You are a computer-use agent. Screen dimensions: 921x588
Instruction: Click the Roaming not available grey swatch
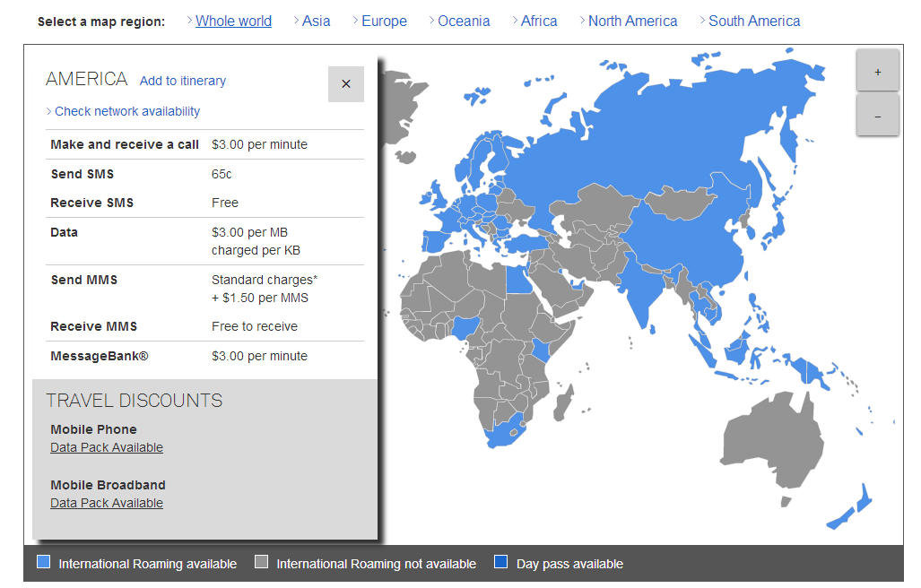click(x=261, y=562)
